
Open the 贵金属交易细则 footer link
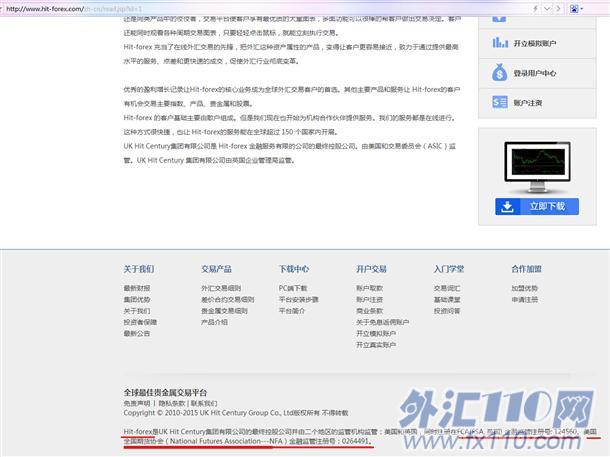click(224, 311)
